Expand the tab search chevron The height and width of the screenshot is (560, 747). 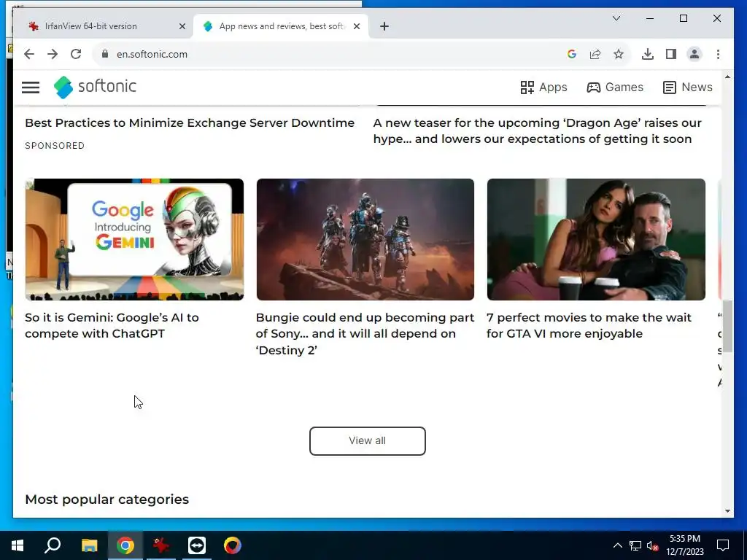(616, 18)
